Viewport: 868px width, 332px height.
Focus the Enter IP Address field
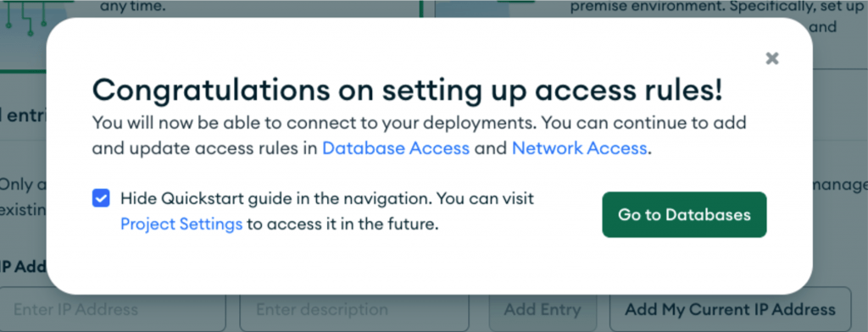coord(113,309)
